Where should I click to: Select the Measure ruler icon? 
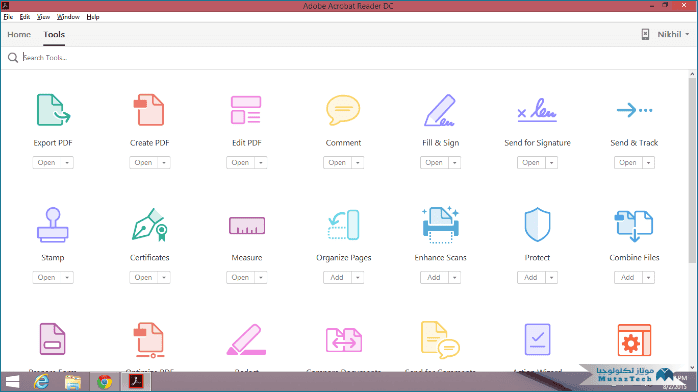pos(247,225)
